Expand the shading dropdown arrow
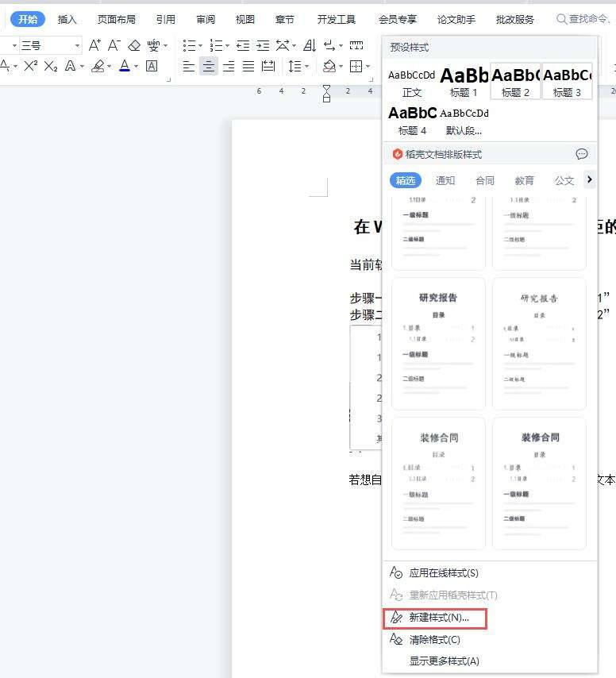616x678 pixels. [341, 67]
